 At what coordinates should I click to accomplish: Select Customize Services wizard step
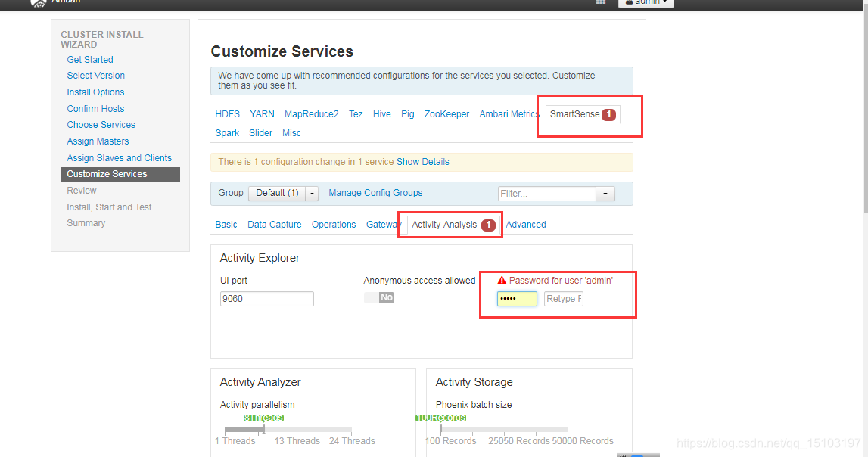click(120, 174)
